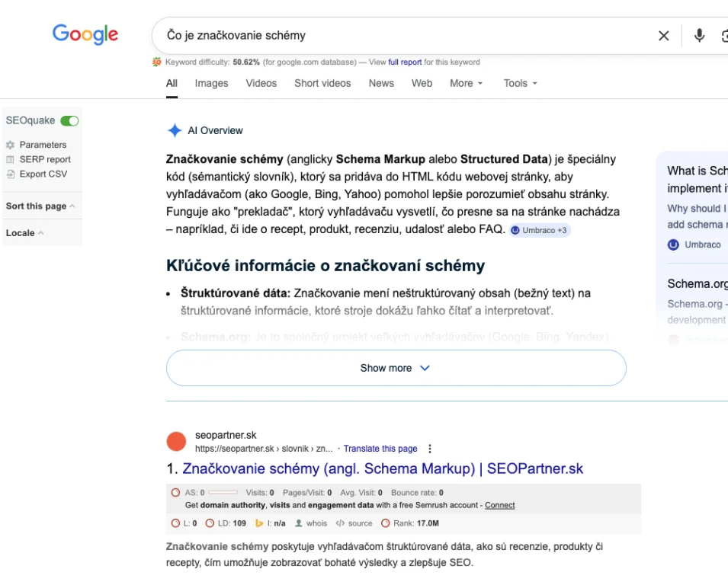Click the Google logo

(x=85, y=34)
